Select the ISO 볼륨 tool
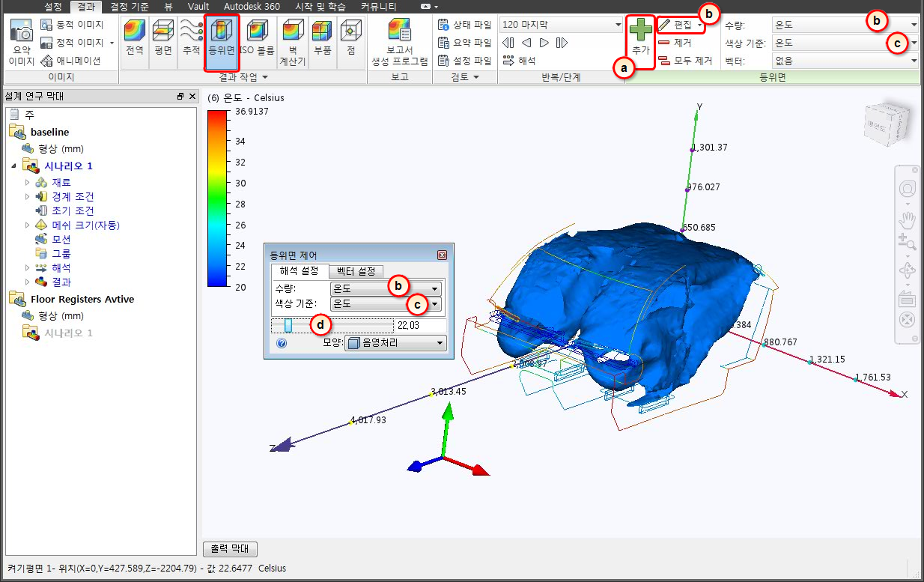The image size is (924, 582). pos(257,43)
